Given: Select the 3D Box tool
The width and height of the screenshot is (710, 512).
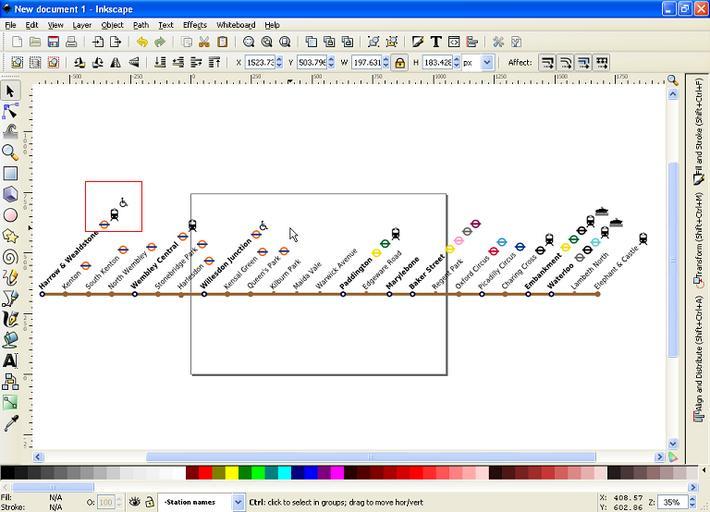Looking at the screenshot, I should click(x=10, y=194).
